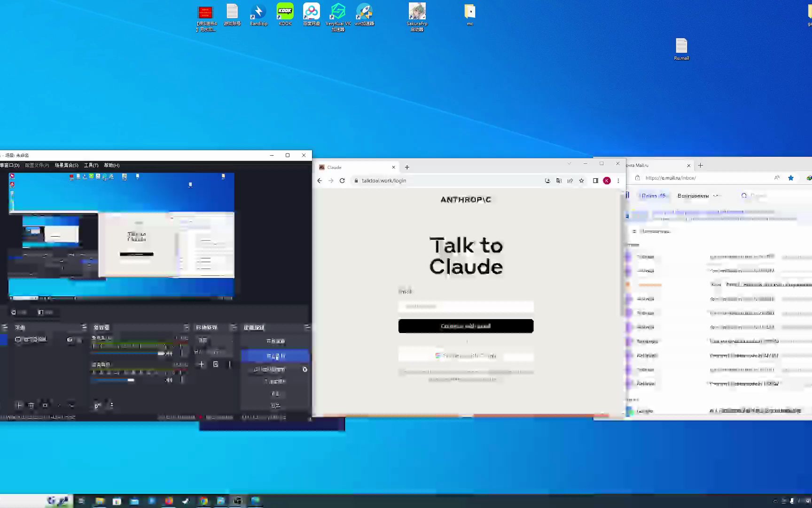
Task: Click highlighted blue recording button in OBS controls
Action: click(275, 356)
